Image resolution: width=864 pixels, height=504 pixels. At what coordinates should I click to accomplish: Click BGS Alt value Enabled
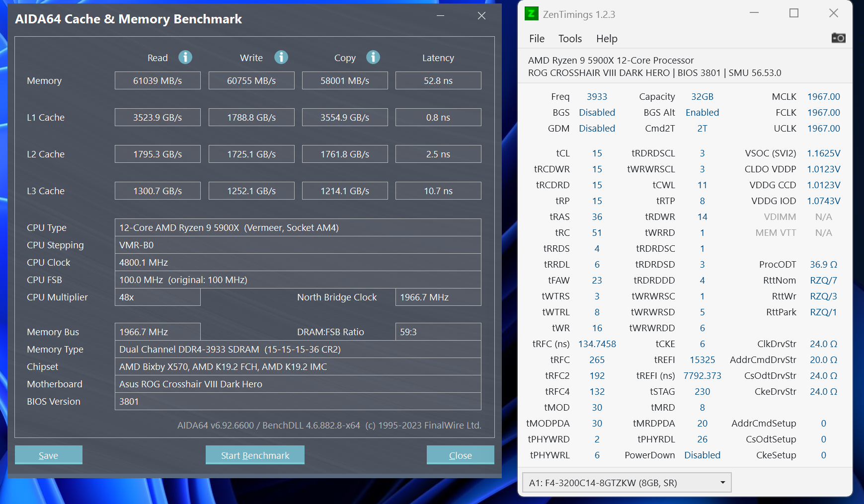click(702, 112)
